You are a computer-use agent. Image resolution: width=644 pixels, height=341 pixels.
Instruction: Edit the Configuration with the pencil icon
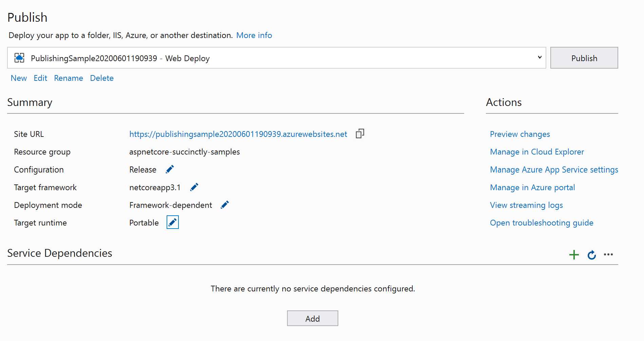point(170,169)
